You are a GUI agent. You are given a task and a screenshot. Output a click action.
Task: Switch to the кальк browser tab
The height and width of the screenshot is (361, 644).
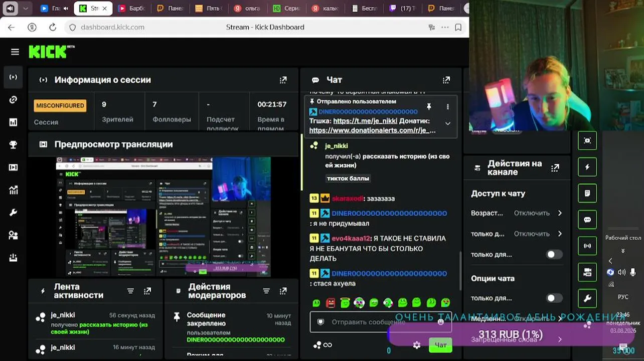coord(326,8)
